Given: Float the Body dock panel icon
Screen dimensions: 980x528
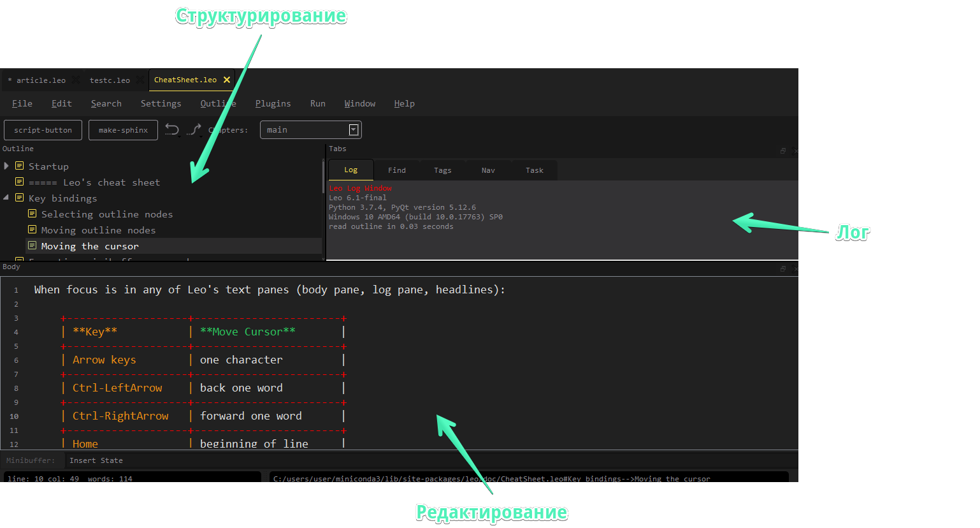Looking at the screenshot, I should 783,269.
